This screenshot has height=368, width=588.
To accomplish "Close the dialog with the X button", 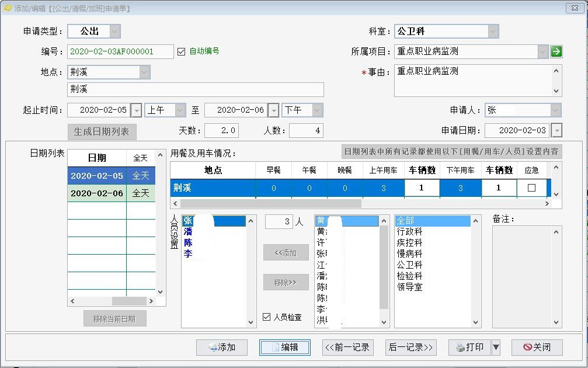I will (x=575, y=8).
